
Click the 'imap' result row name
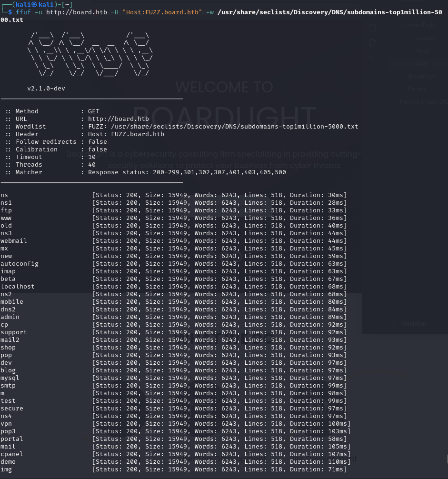click(x=8, y=271)
